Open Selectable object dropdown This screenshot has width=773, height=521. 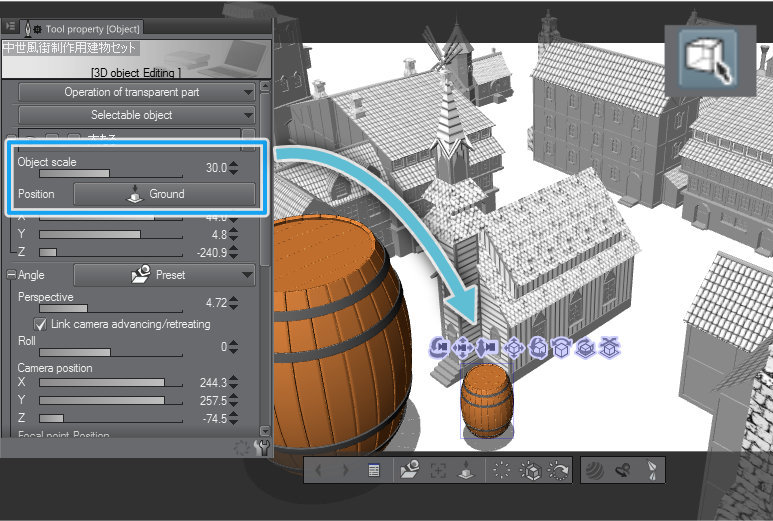[137, 115]
